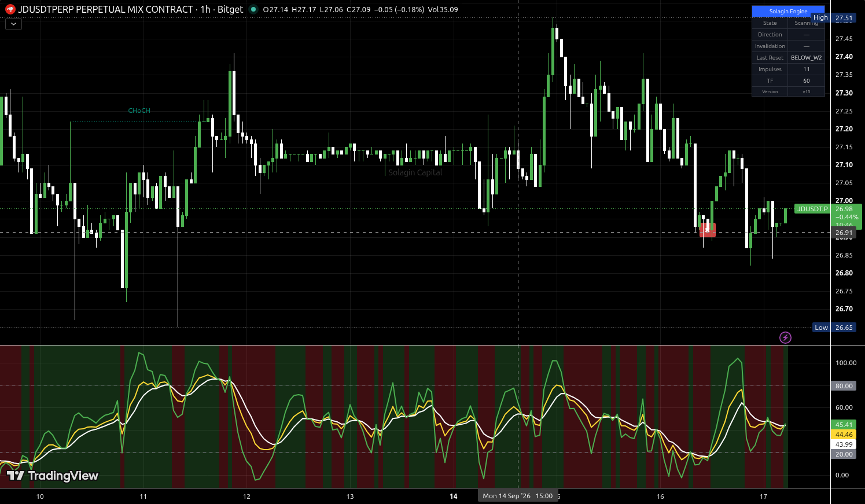Click date 12 on the time axis
This screenshot has width=865, height=504.
[x=246, y=496]
